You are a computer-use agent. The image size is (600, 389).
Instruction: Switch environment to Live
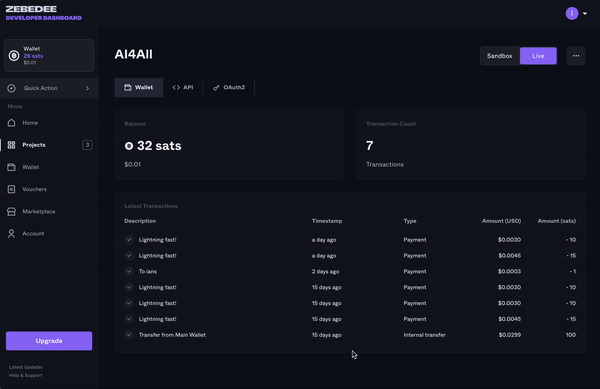(538, 56)
